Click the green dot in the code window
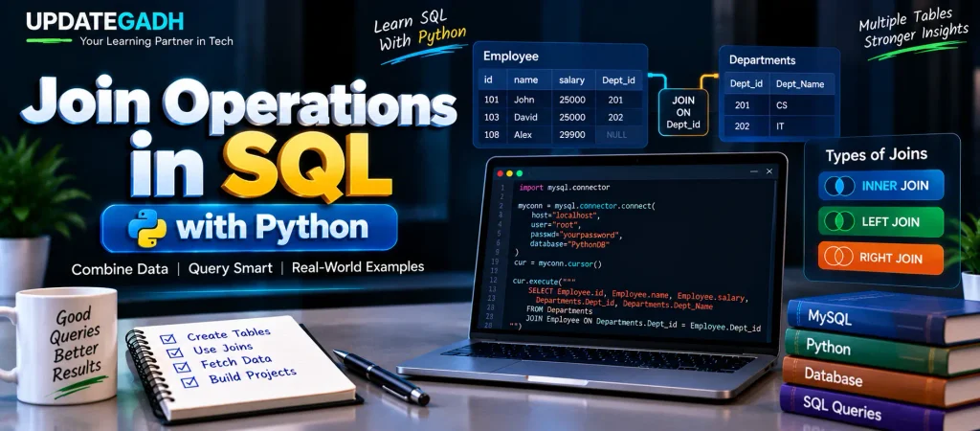 [519, 172]
